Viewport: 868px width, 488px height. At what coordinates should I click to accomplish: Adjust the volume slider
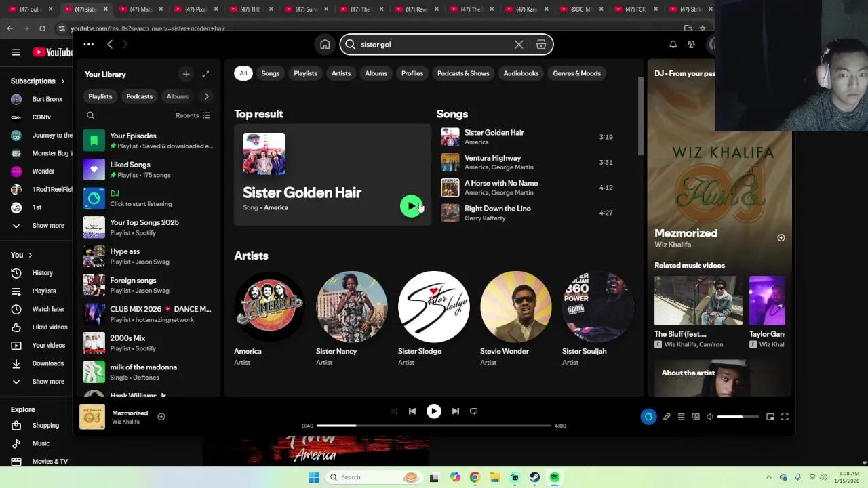pos(738,417)
